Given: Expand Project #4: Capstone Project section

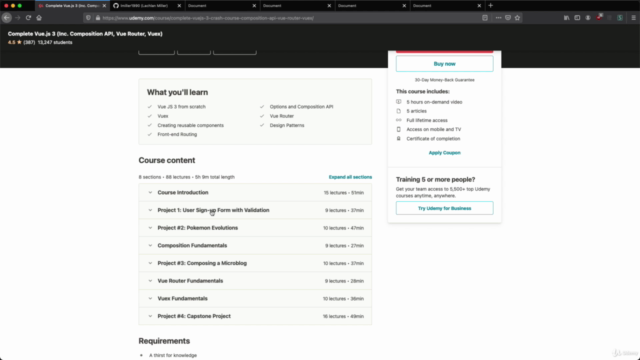Looking at the screenshot, I should click(255, 316).
